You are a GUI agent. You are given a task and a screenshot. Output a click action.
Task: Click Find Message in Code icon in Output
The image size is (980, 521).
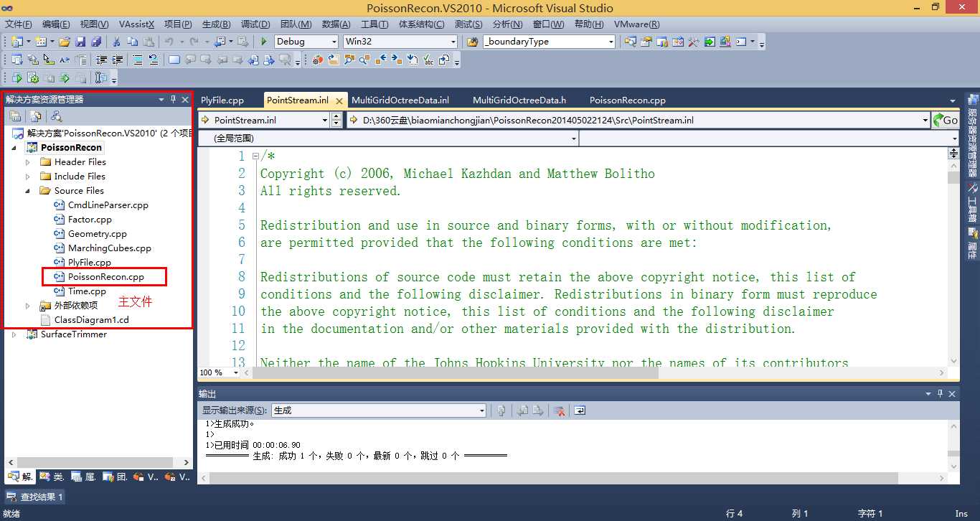click(x=501, y=410)
